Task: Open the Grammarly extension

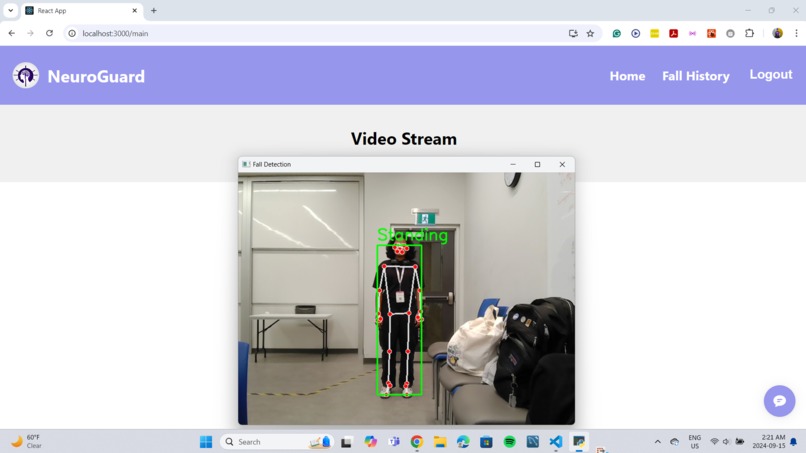Action: coord(616,33)
